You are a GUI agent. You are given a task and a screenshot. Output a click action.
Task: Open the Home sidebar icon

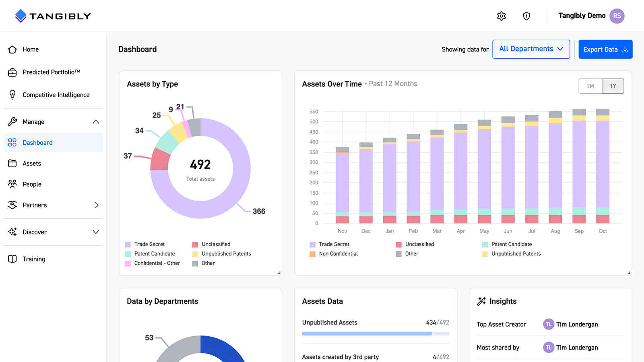coord(12,49)
